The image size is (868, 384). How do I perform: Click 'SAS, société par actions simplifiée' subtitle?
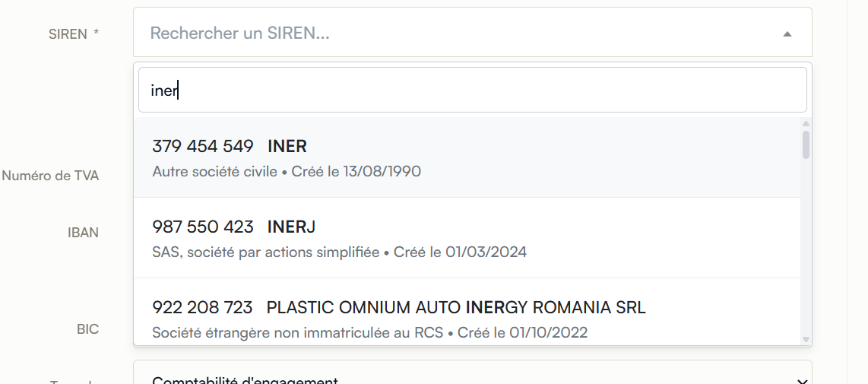tap(266, 252)
